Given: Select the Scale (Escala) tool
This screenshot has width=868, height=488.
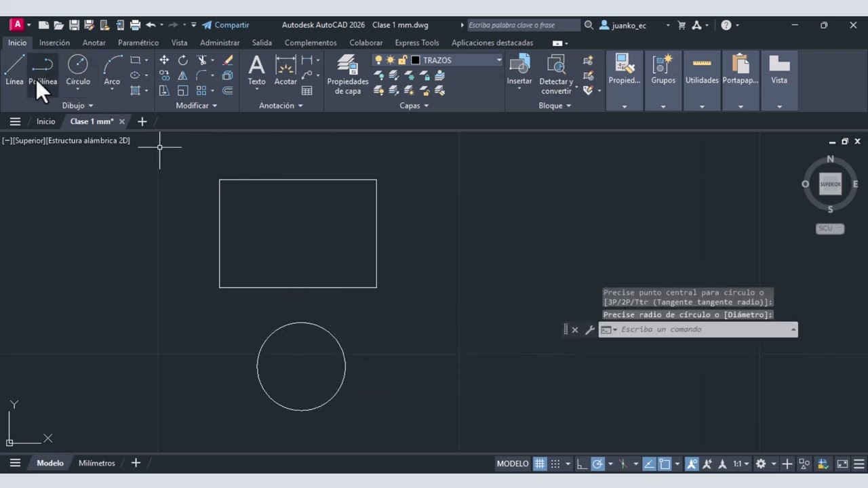Looking at the screenshot, I should 182,90.
